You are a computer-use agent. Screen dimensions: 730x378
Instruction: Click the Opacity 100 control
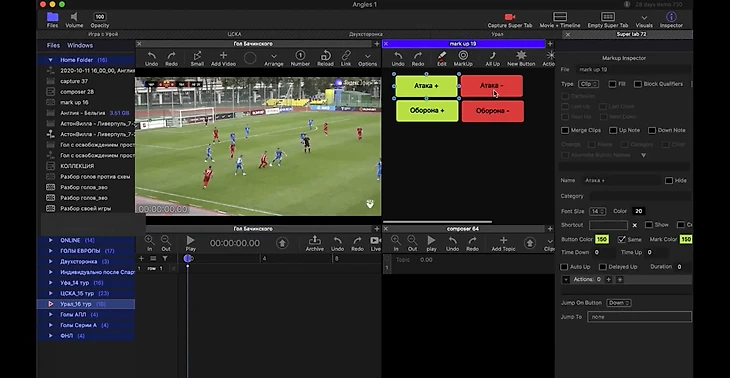(x=100, y=20)
